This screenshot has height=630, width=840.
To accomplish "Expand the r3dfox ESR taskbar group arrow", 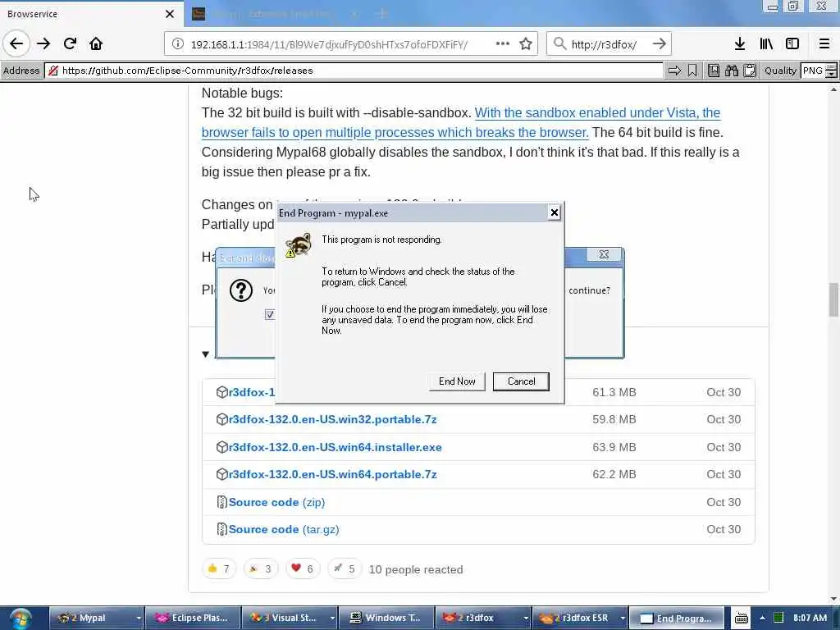I will 623,619.
